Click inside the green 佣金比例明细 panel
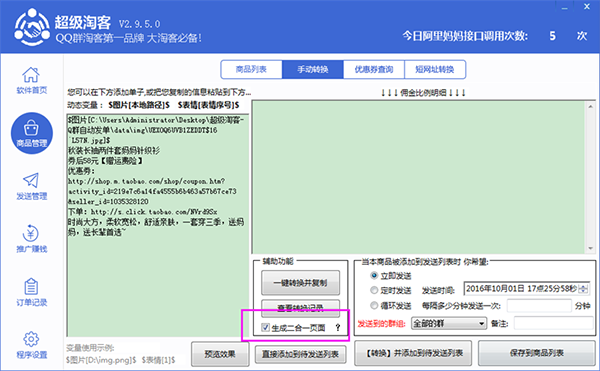The height and width of the screenshot is (371, 600). (418, 177)
